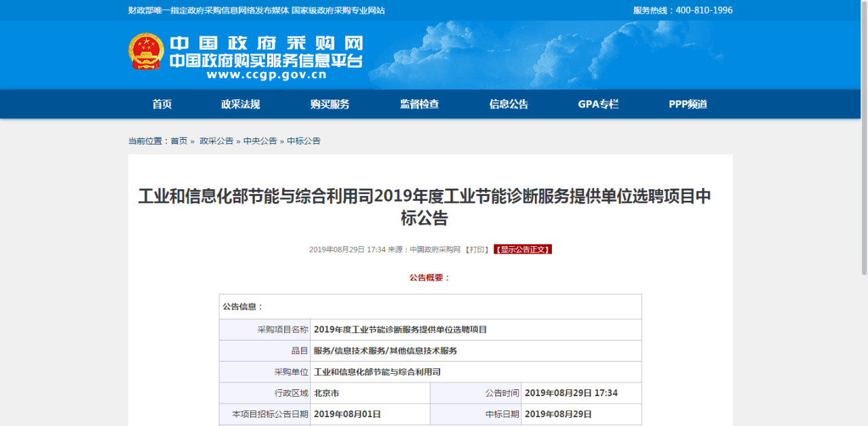868x426 pixels.
Task: Click the tender notice date 2019年08月01日
Action: click(x=347, y=414)
